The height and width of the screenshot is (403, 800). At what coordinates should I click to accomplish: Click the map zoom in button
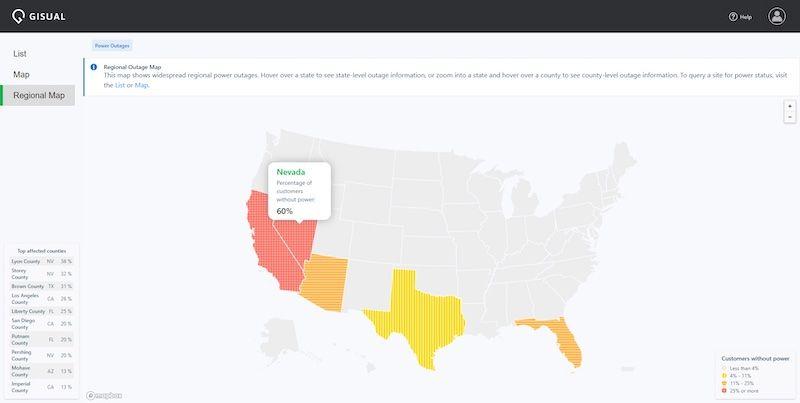click(x=789, y=106)
